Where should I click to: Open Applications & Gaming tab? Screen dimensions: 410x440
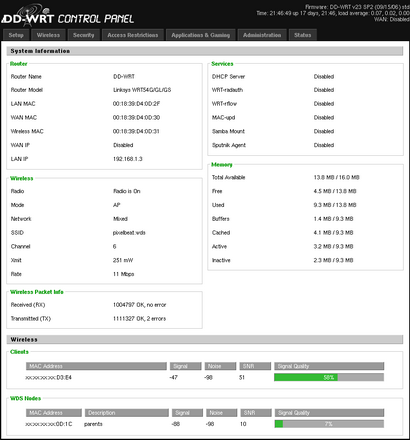[x=201, y=35]
